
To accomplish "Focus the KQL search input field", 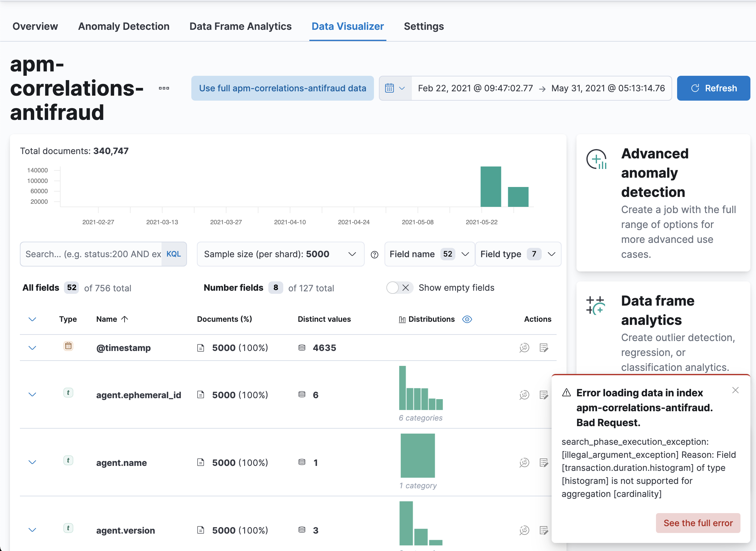I will pyautogui.click(x=92, y=254).
